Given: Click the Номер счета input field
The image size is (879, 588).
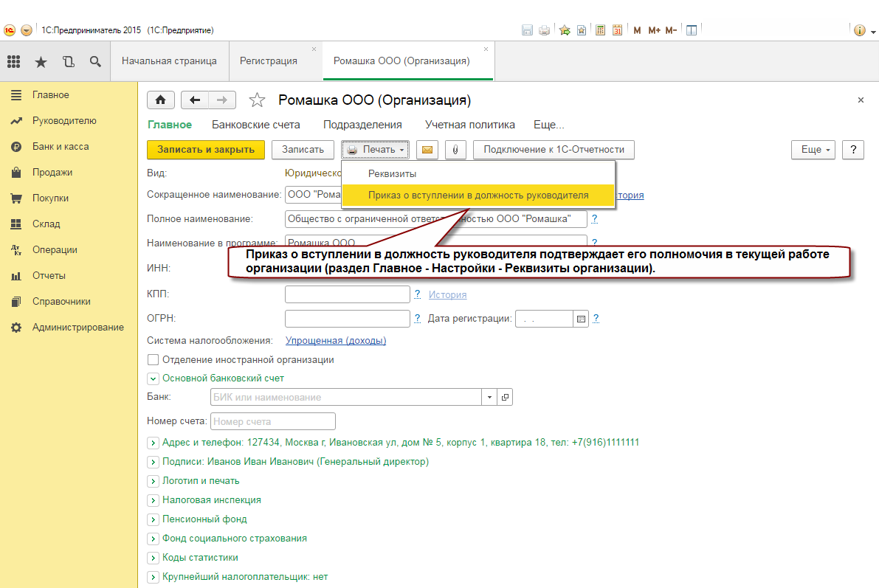Looking at the screenshot, I should [273, 421].
